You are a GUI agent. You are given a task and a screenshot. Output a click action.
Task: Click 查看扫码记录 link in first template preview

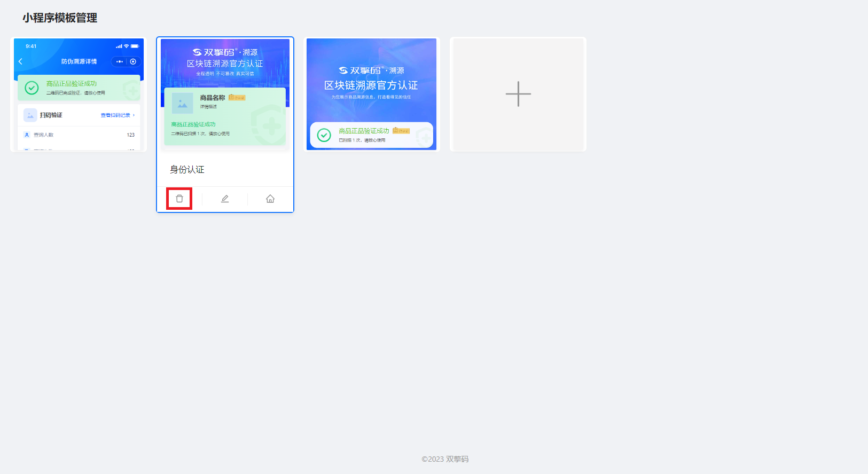tap(118, 115)
